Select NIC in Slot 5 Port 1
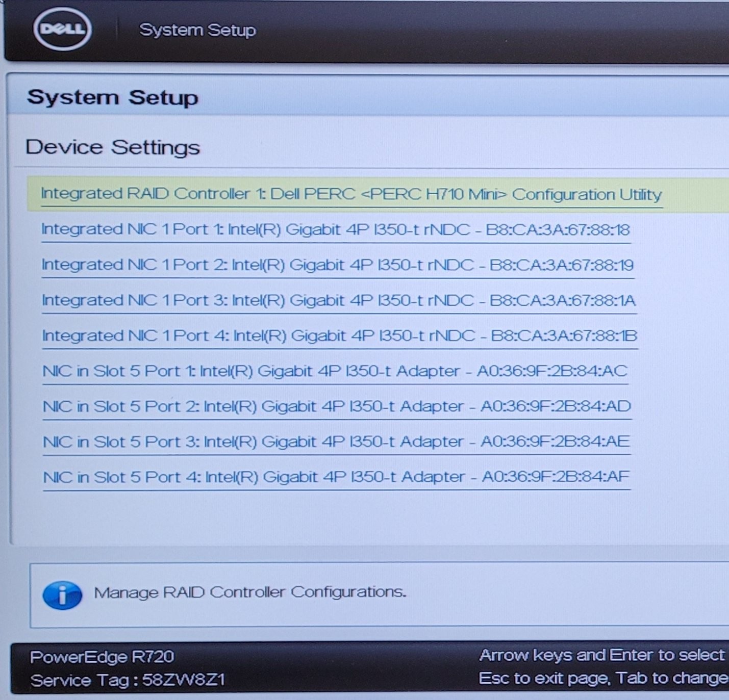 (335, 371)
